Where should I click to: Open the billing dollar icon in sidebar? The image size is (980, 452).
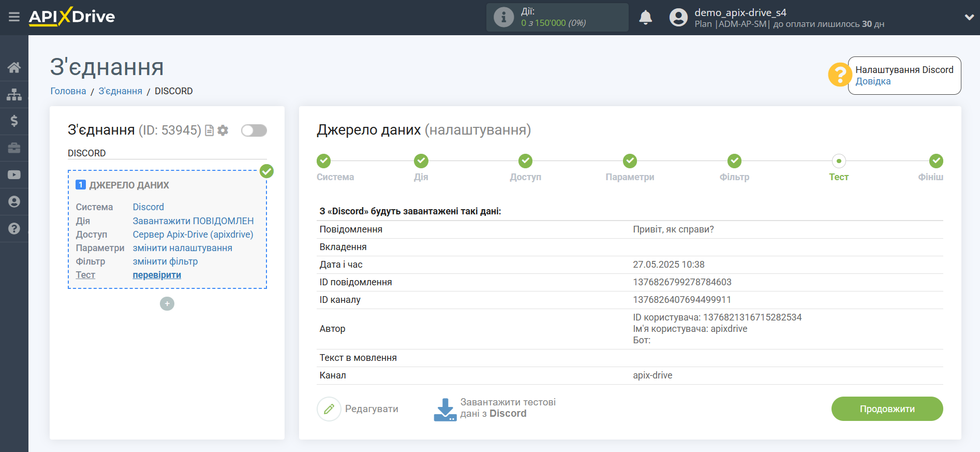[x=14, y=121]
